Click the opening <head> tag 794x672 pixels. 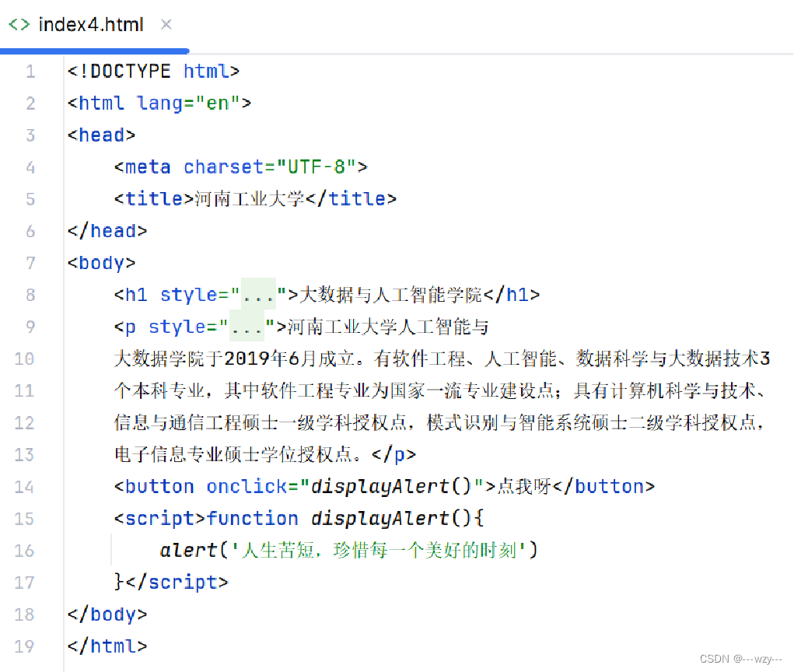click(101, 135)
